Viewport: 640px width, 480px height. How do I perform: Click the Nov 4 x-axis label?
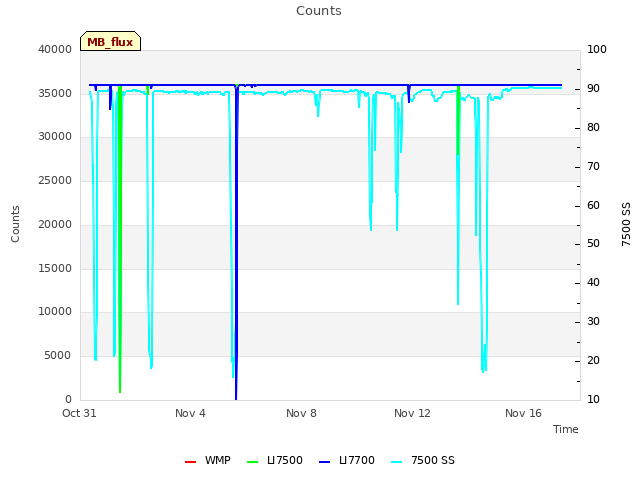(x=190, y=413)
